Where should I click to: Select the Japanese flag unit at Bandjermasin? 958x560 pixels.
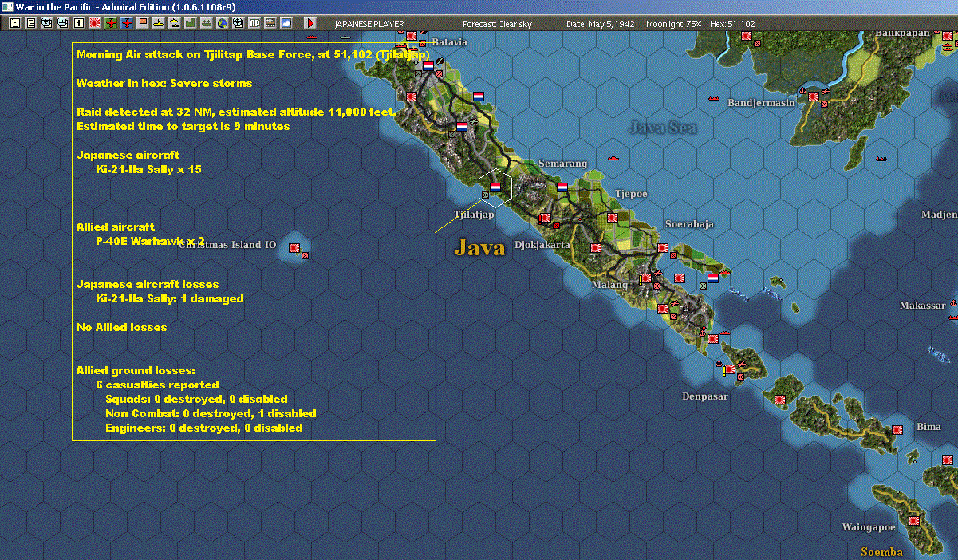click(814, 97)
